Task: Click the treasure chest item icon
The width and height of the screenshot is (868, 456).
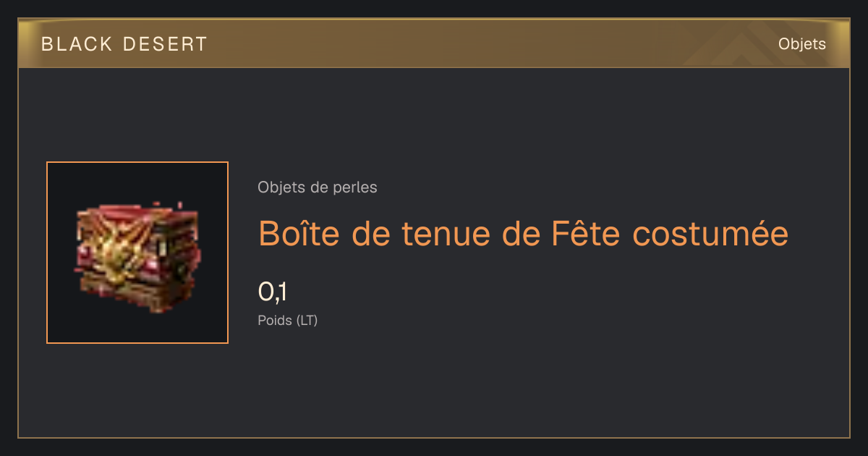Action: [x=137, y=252]
